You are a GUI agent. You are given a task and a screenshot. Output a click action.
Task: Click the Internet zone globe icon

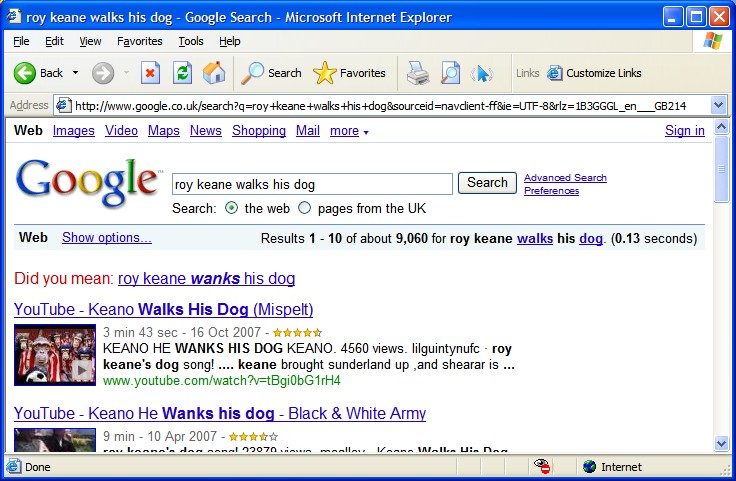pos(590,467)
